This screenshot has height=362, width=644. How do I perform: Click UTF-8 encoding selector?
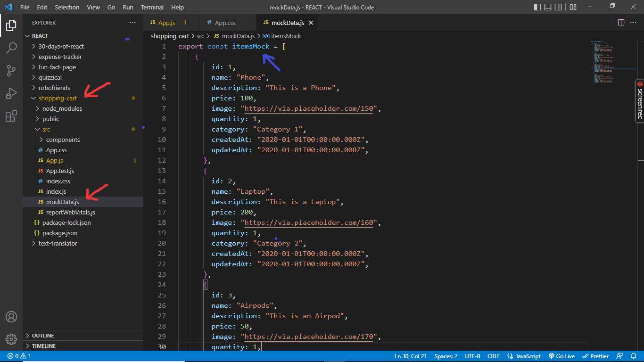click(472, 356)
